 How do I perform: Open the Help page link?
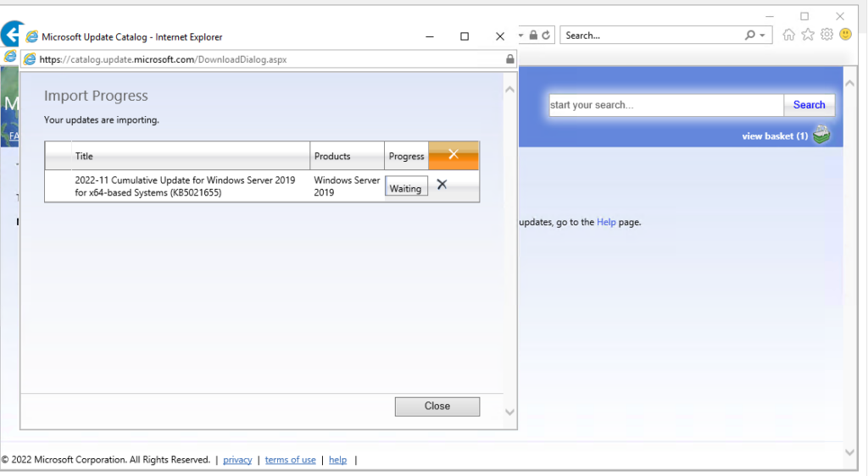[x=606, y=222]
